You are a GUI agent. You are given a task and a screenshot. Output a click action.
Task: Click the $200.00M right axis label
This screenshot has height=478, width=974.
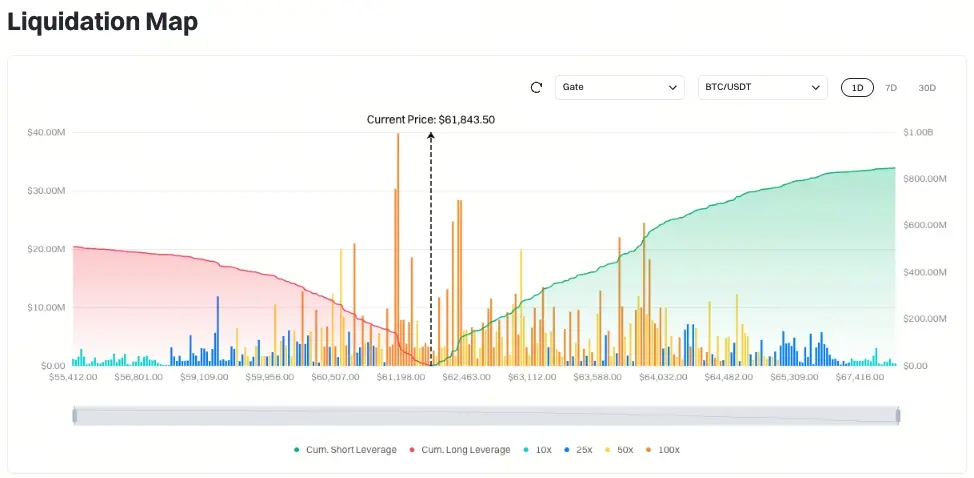(x=924, y=319)
